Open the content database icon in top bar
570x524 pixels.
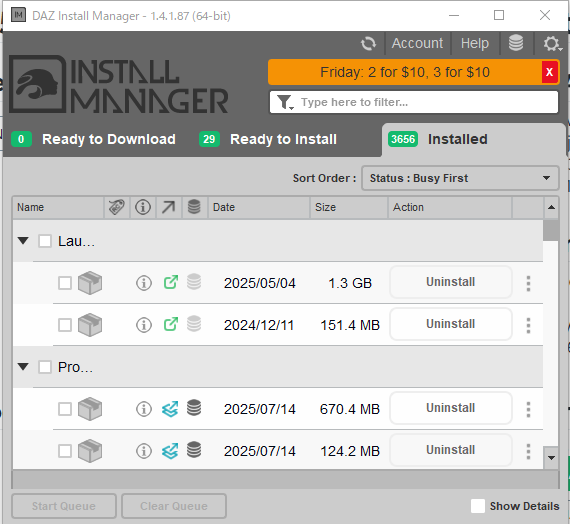point(516,43)
